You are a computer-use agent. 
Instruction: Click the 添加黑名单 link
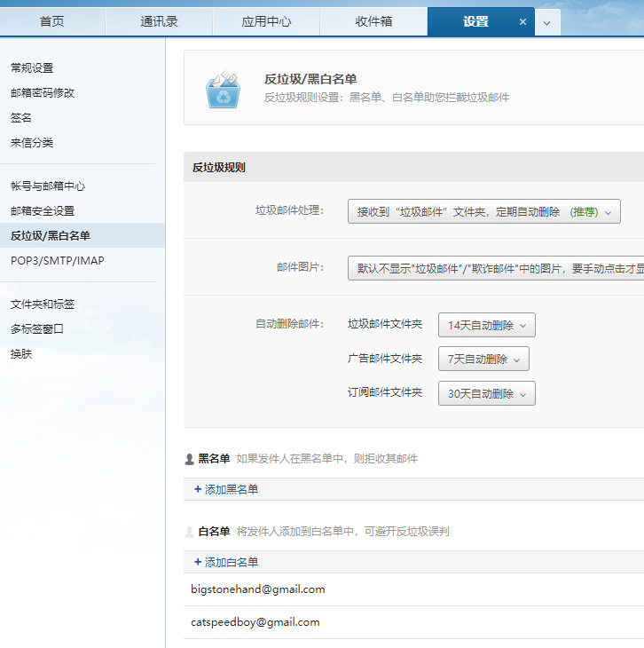coord(226,490)
